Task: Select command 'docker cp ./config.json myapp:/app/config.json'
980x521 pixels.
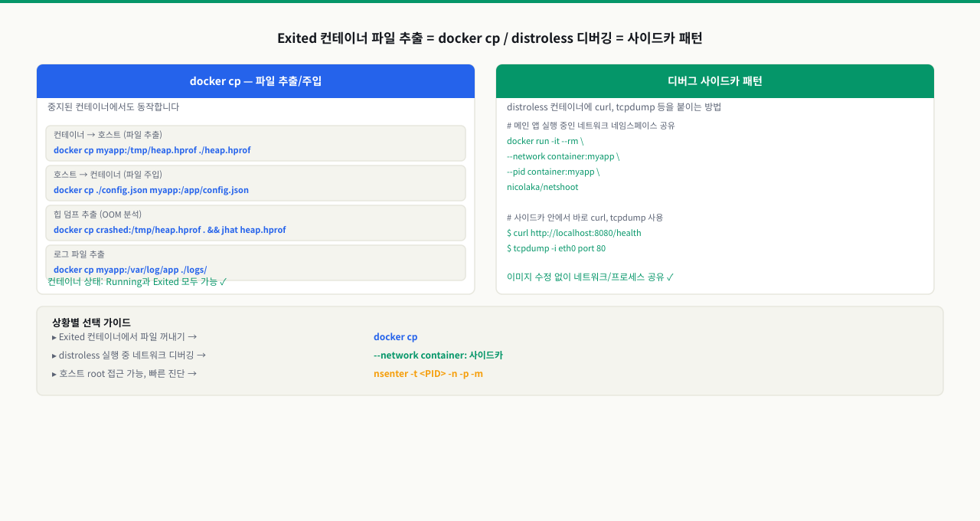Action: 151,190
